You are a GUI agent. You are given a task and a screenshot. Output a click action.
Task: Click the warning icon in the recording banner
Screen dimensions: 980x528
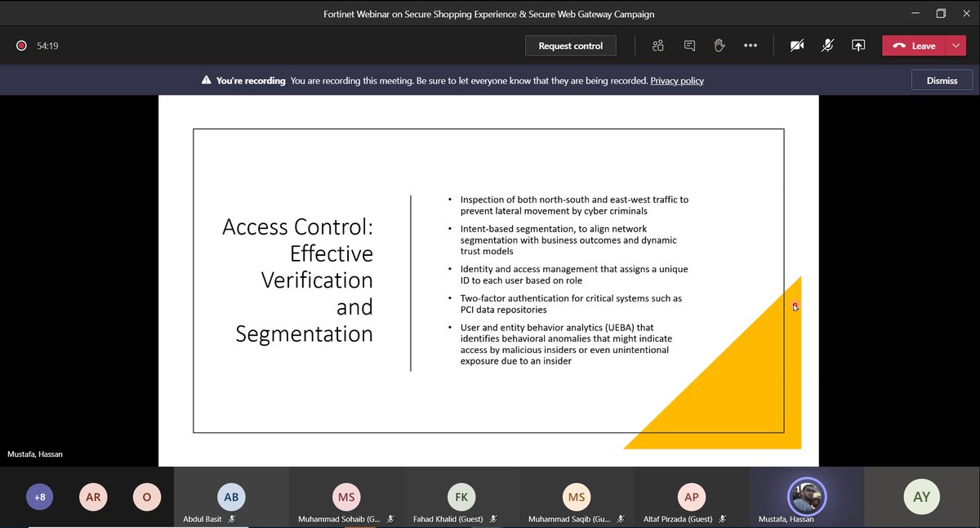pos(205,80)
